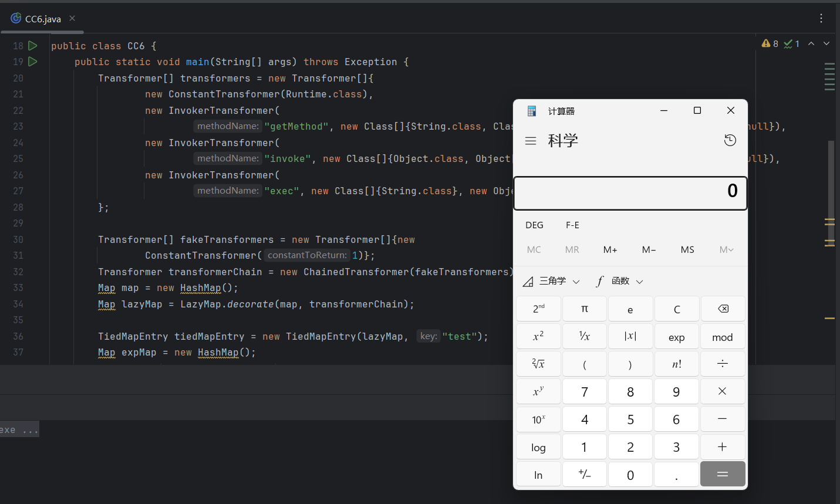The width and height of the screenshot is (840, 504).
Task: Click the M− memory subtract button
Action: (x=649, y=250)
